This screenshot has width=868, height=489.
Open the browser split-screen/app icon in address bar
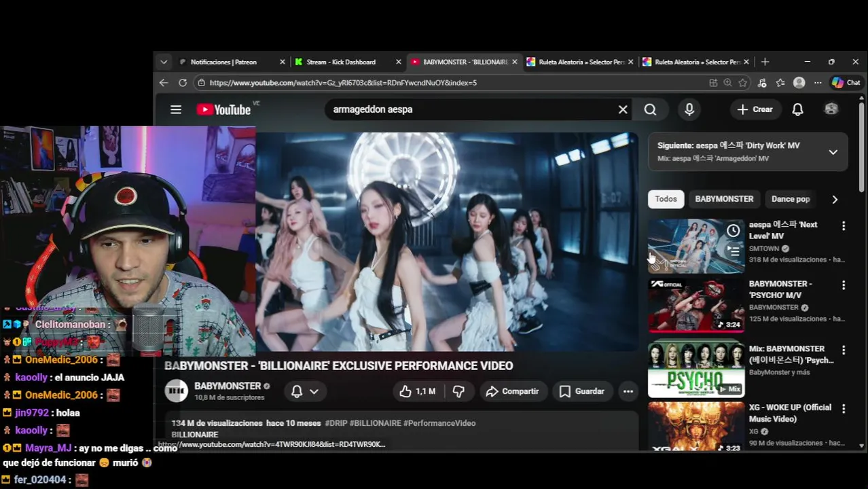pos(713,83)
